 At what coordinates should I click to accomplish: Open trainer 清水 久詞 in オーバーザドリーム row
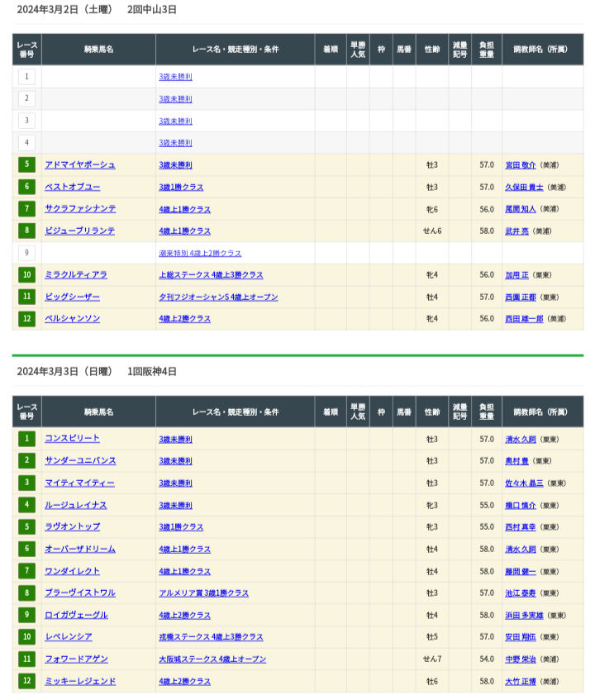click(521, 549)
